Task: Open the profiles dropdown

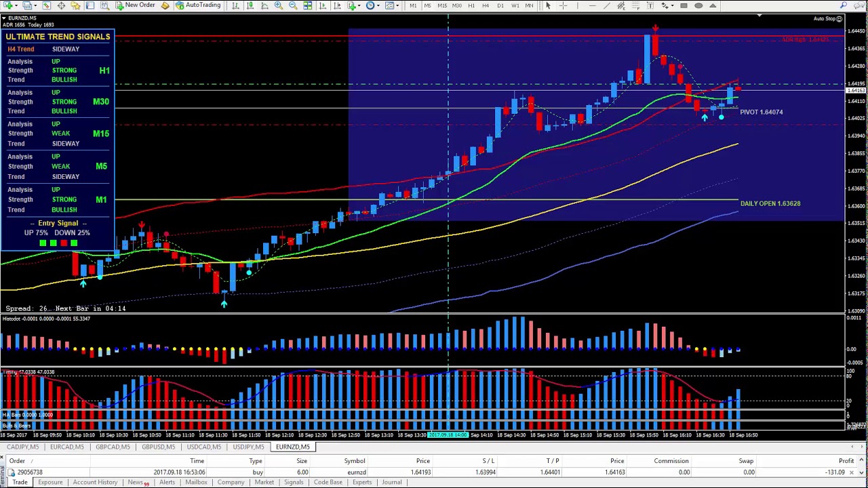Action: [35, 5]
